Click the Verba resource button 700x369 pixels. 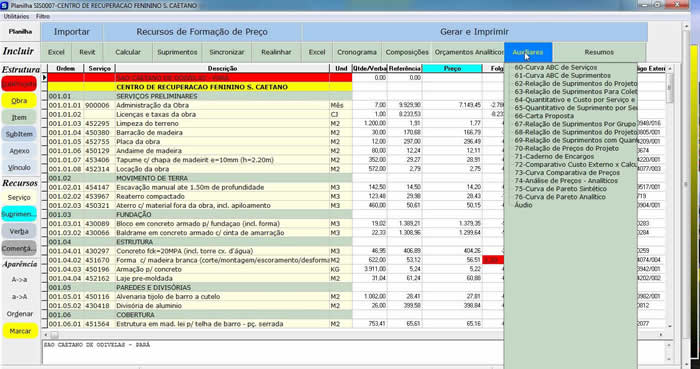(19, 231)
